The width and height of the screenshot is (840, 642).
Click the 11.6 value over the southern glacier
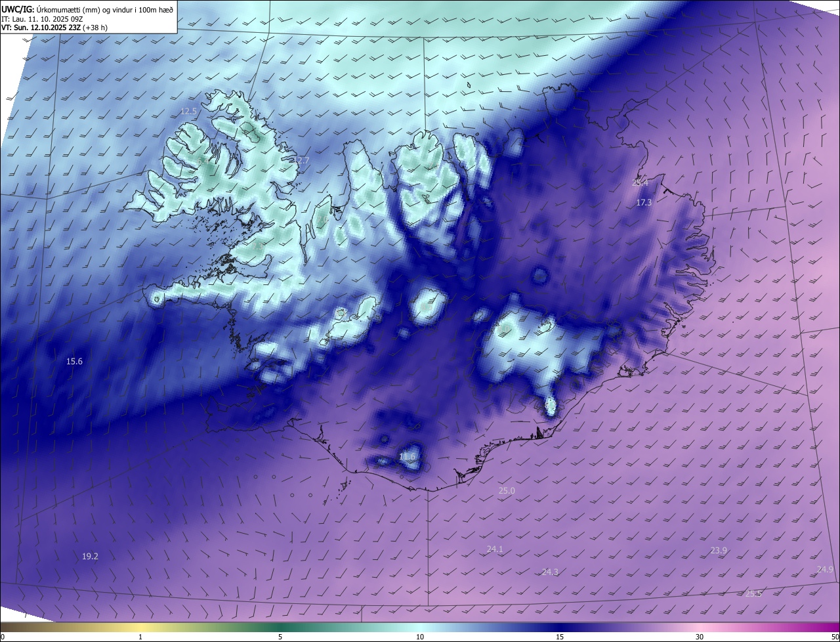[408, 457]
